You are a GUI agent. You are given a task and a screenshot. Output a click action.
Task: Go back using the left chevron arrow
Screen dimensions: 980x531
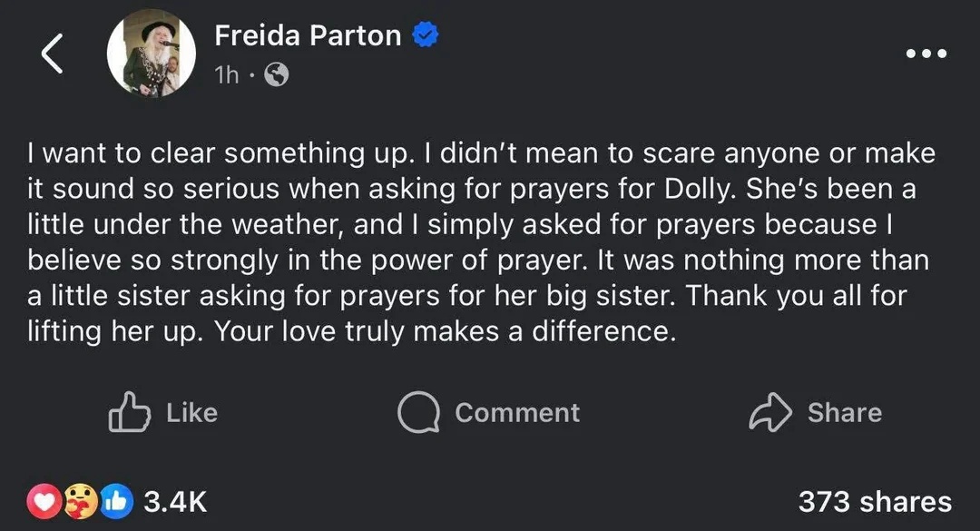(53, 54)
